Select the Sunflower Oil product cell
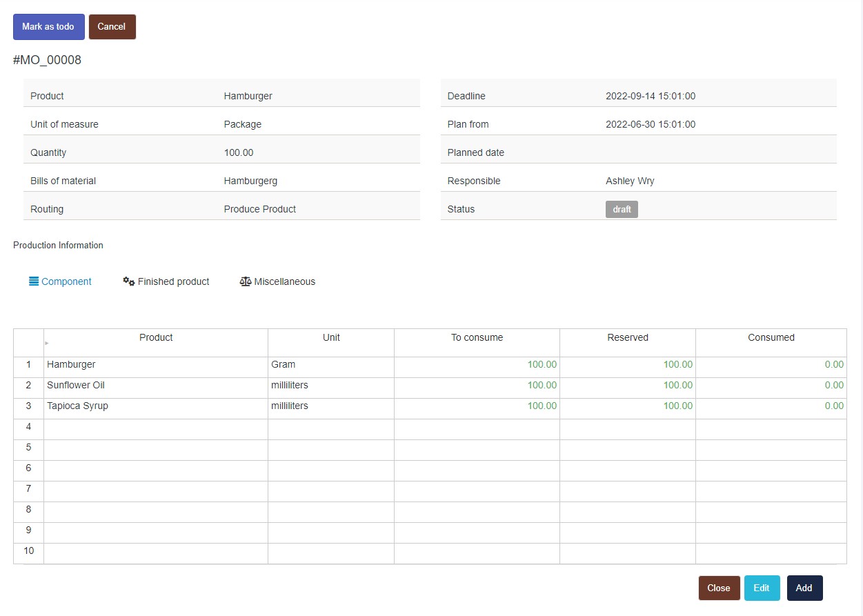Screen dimensions: 863x616 point(155,386)
